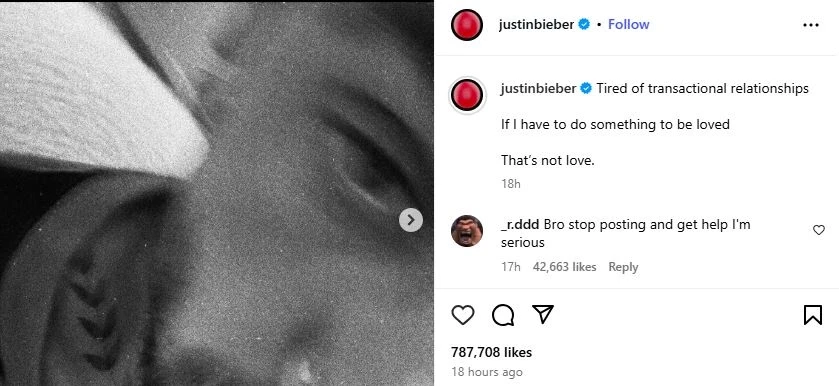Go to next photo with arrow
Image resolution: width=839 pixels, height=386 pixels.
(x=411, y=220)
